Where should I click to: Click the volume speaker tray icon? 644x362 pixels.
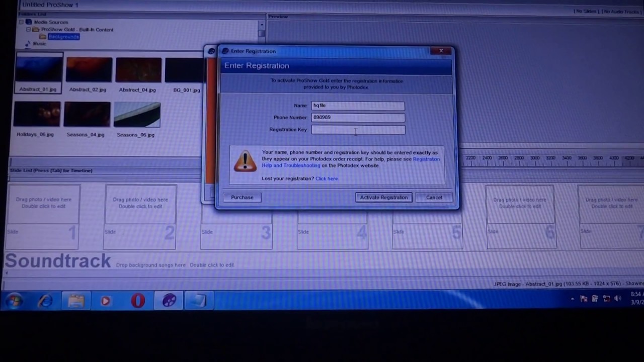point(618,299)
